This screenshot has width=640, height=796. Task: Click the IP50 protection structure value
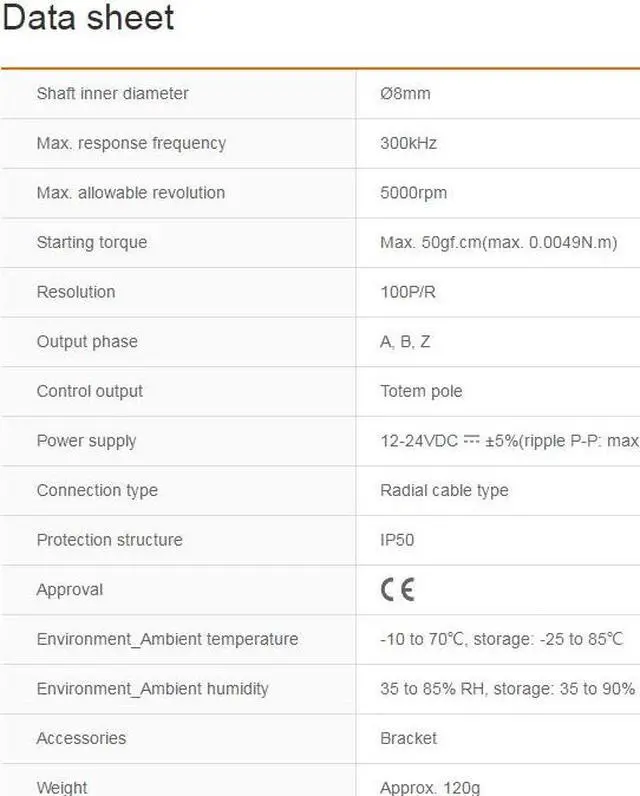(x=397, y=540)
